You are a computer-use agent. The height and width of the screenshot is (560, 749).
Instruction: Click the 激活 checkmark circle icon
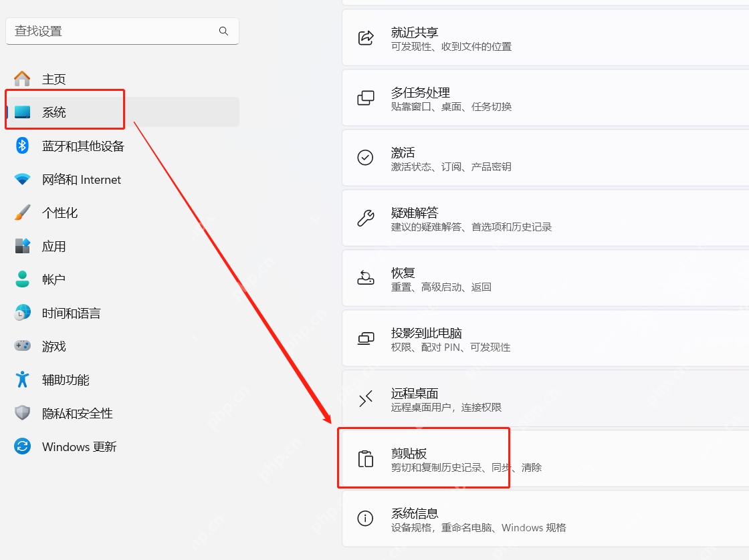(x=365, y=158)
